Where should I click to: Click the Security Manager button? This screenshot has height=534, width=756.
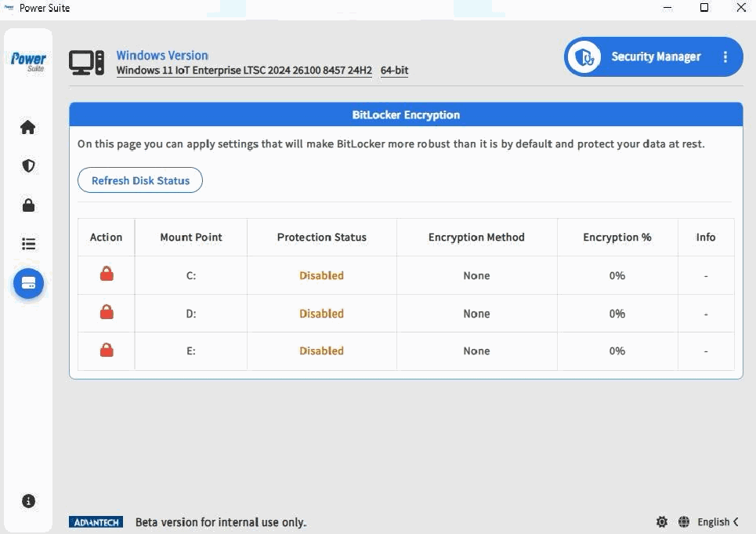(x=653, y=57)
